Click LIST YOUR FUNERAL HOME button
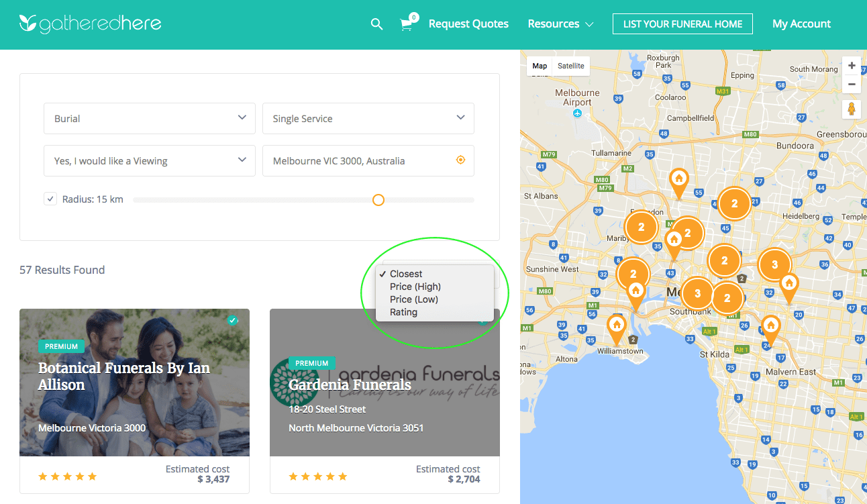867x504 pixels. pos(682,23)
